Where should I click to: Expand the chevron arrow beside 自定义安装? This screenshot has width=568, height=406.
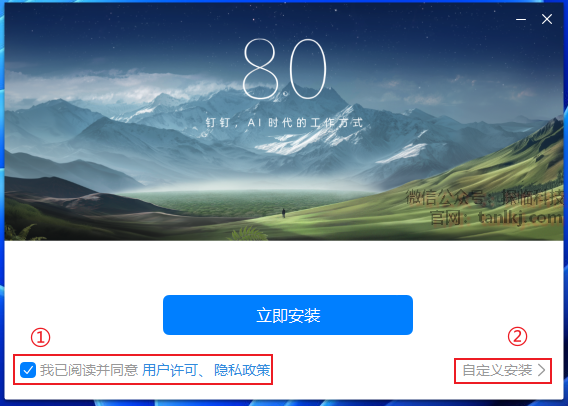coord(542,370)
